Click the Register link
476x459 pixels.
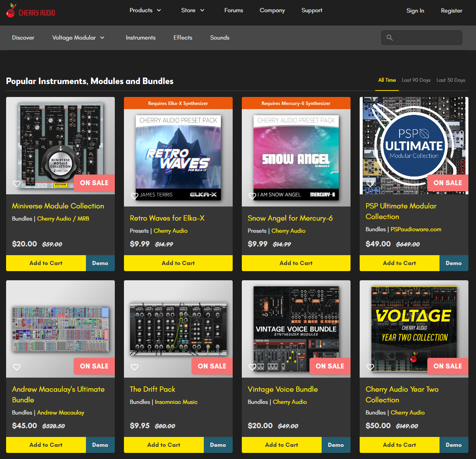(452, 11)
